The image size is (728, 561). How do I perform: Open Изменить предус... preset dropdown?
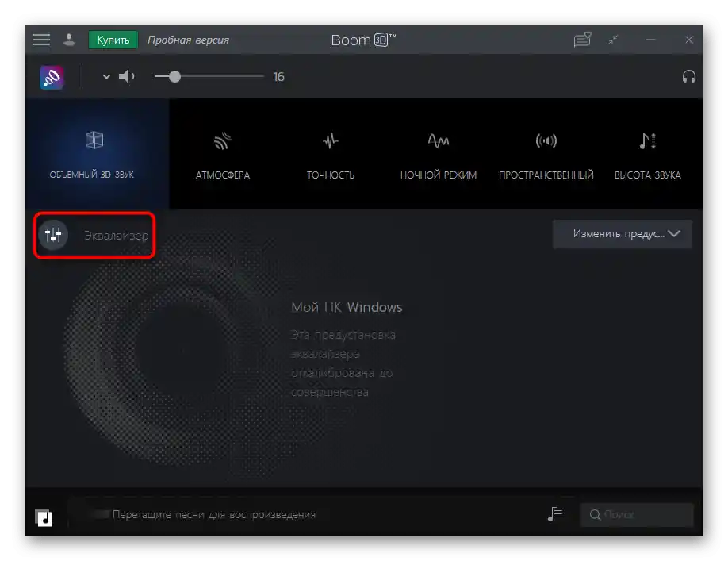(623, 234)
